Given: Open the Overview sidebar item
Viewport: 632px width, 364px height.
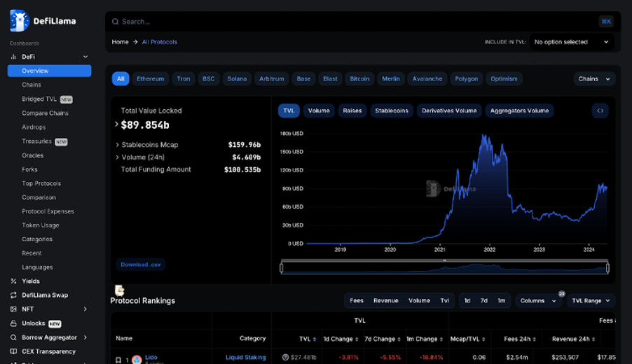Looking at the screenshot, I should point(49,71).
